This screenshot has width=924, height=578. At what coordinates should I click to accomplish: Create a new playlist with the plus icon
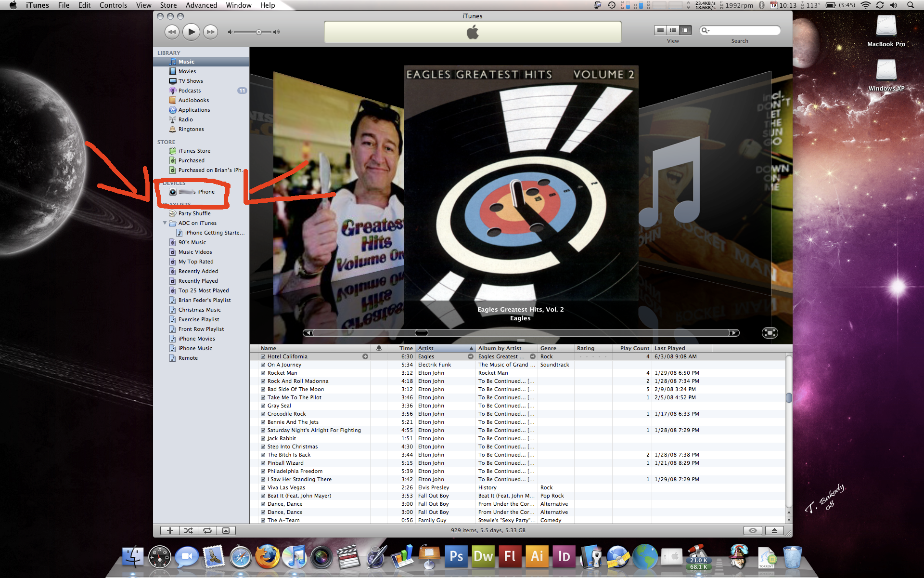[169, 530]
